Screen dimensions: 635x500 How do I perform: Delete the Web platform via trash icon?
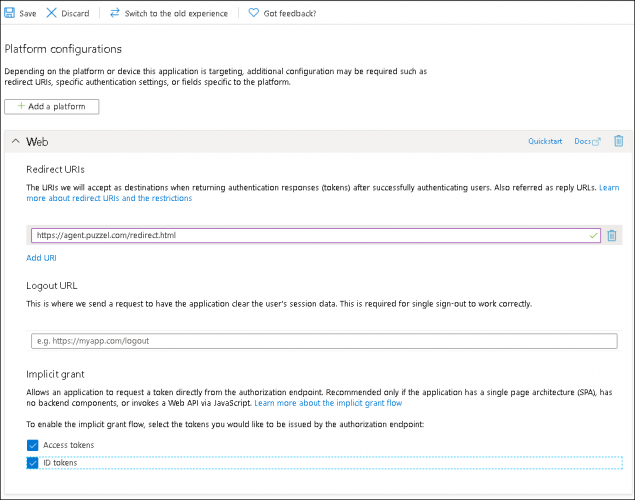point(618,141)
